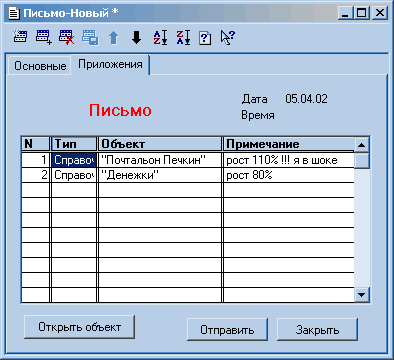Select the highlighted Справоч cell in row 1
Viewport: 394px width, 360px height.
(74, 160)
